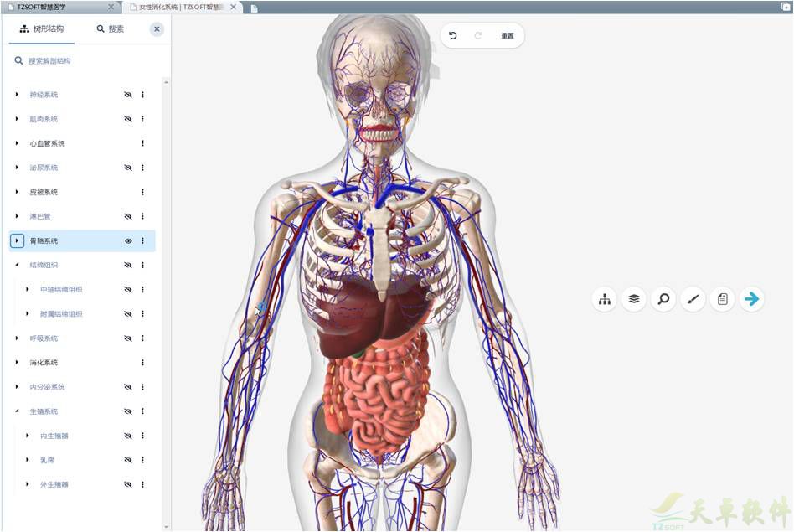Close the side panel with X button

pos(157,29)
